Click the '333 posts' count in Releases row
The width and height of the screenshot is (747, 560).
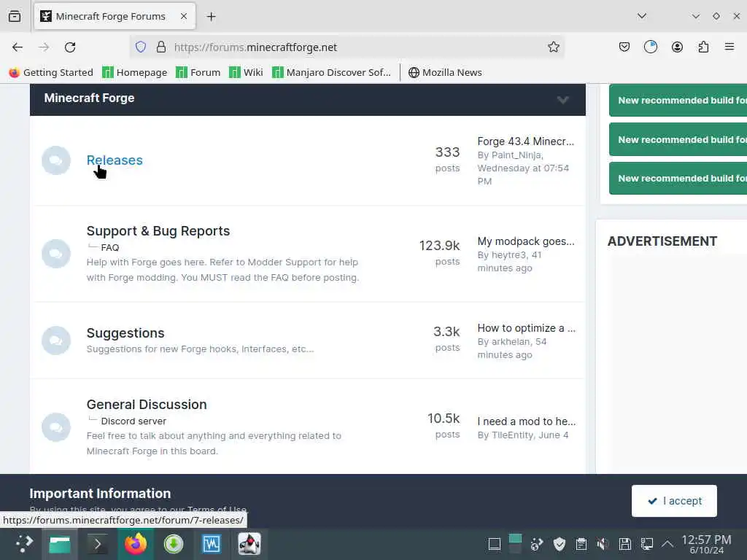tap(447, 159)
